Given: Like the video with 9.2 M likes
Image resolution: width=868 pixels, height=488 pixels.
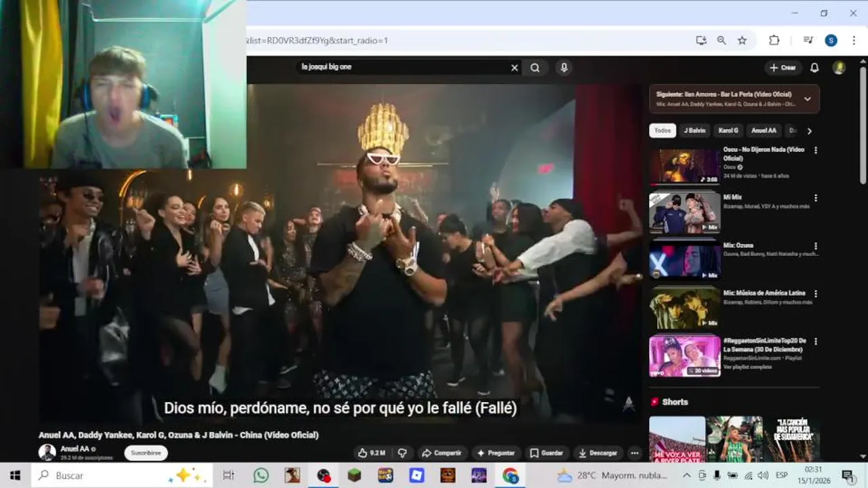Looking at the screenshot, I should coord(372,453).
